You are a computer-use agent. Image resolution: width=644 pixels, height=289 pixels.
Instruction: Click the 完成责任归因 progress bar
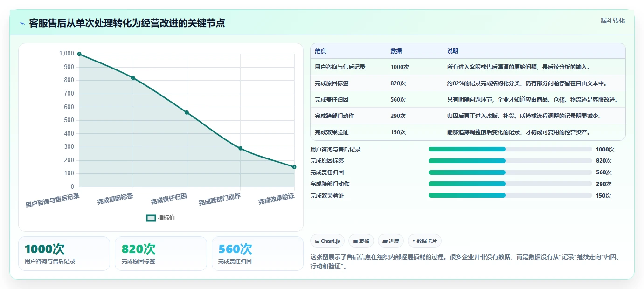[x=510, y=172]
